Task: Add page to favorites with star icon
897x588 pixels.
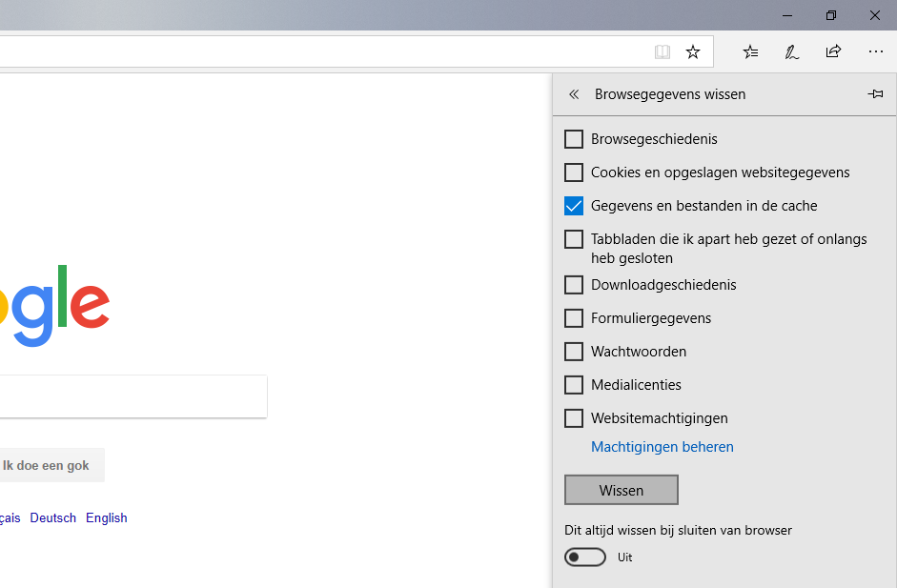Action: (693, 52)
